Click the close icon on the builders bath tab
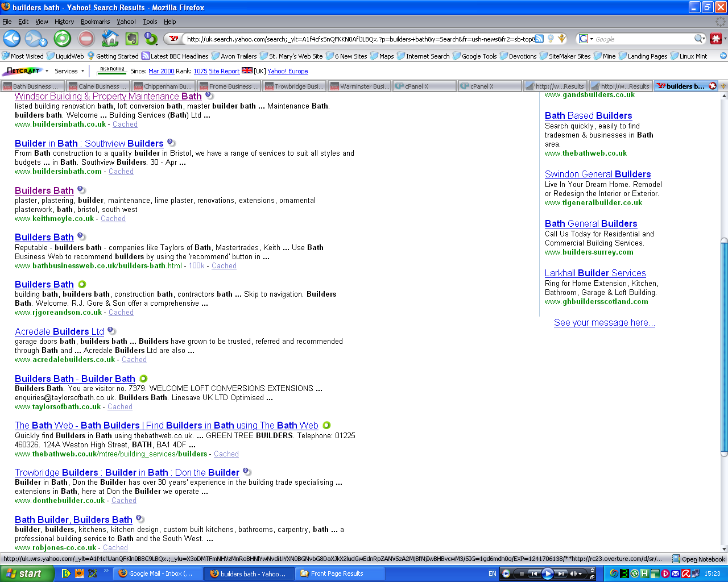This screenshot has height=582, width=728. pos(713,86)
